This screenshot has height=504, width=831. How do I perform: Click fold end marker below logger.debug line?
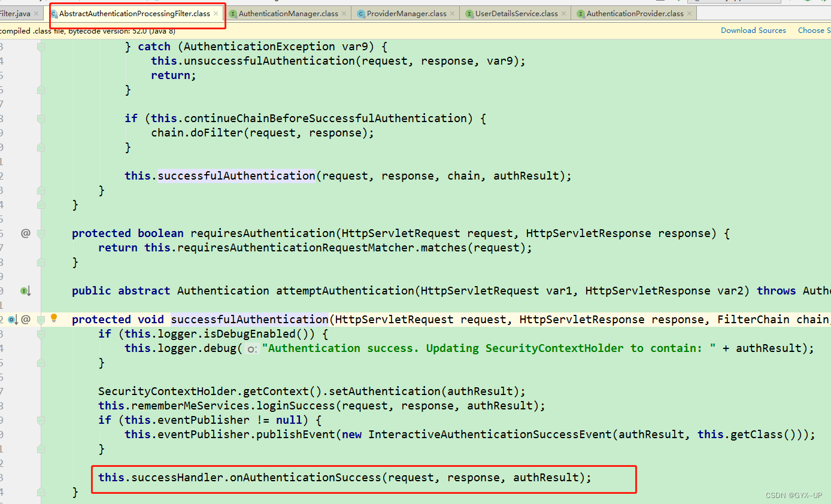click(41, 363)
